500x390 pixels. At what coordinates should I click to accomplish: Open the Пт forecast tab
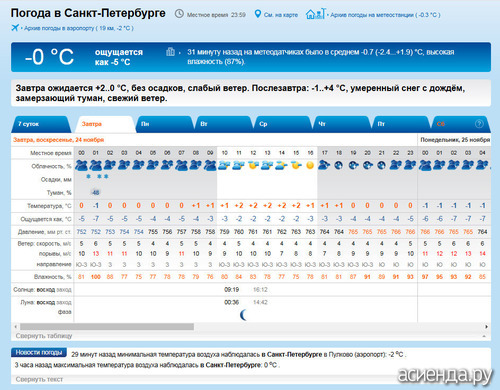click(401, 124)
